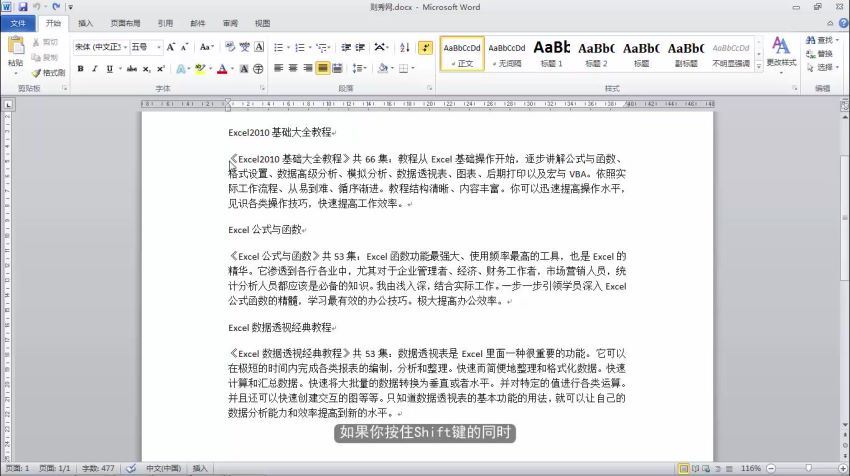Expand the Styles gallery More arrow
This screenshot has width=850, height=476.
coord(759,66)
